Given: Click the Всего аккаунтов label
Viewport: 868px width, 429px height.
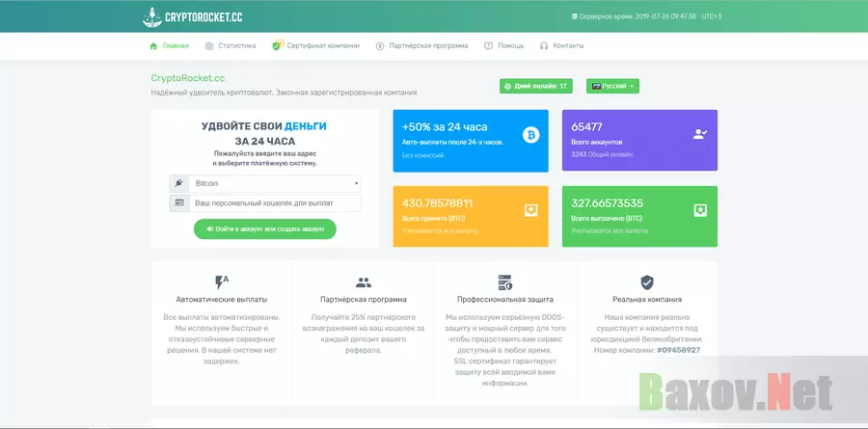Looking at the screenshot, I should click(597, 143).
